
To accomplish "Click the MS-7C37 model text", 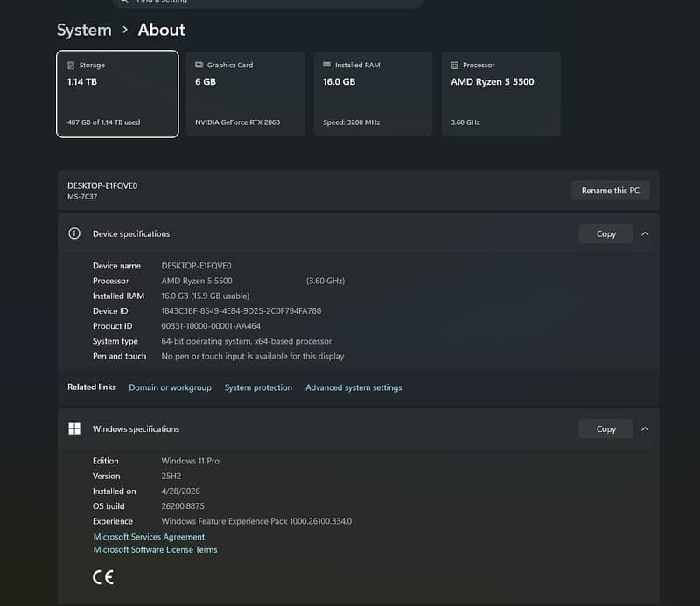I will (x=82, y=197).
